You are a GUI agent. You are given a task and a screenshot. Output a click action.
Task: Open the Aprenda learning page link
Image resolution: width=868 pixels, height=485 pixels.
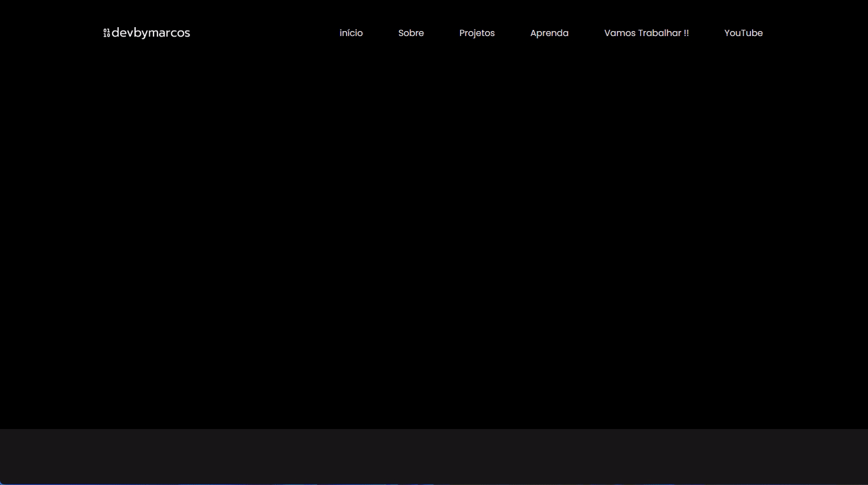tap(549, 33)
